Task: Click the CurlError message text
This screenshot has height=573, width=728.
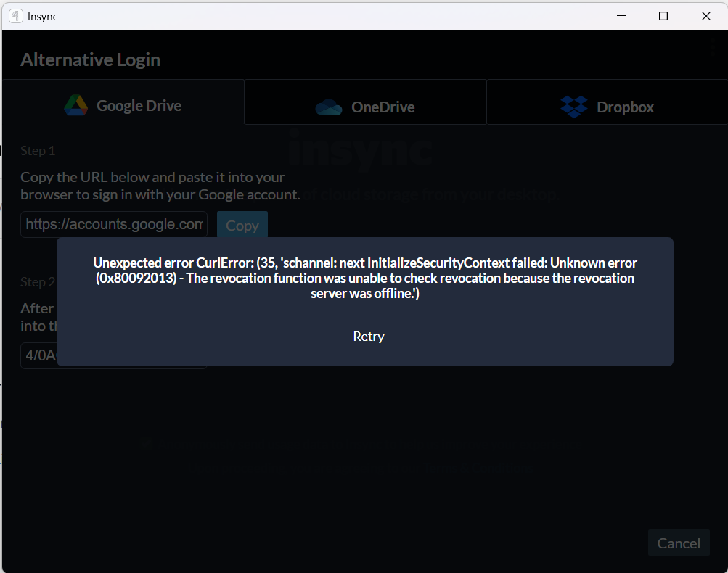Action: [365, 278]
